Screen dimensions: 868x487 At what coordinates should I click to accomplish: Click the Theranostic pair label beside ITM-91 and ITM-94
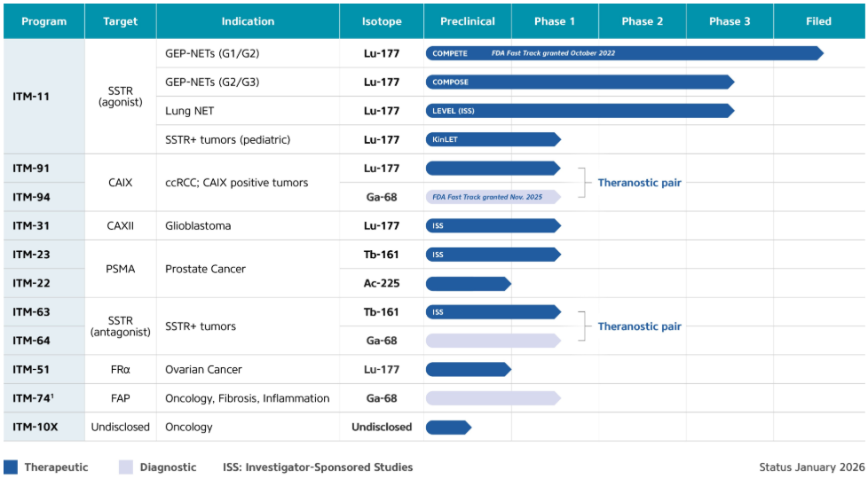tap(639, 183)
